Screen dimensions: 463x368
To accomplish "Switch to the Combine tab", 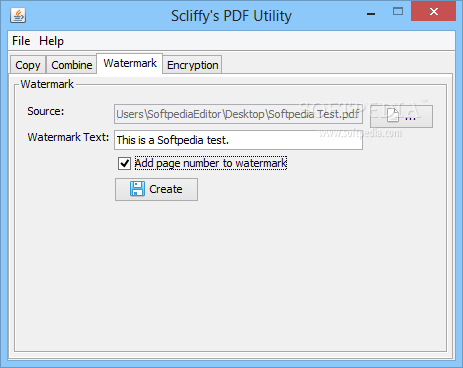I will 72,65.
